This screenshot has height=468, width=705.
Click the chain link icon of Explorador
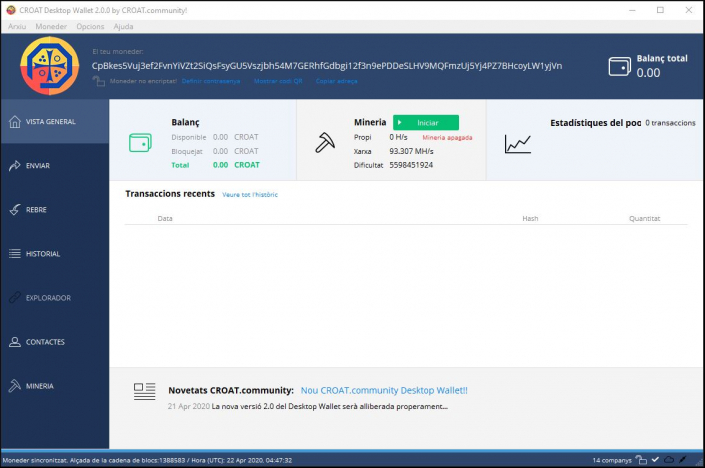point(15,297)
